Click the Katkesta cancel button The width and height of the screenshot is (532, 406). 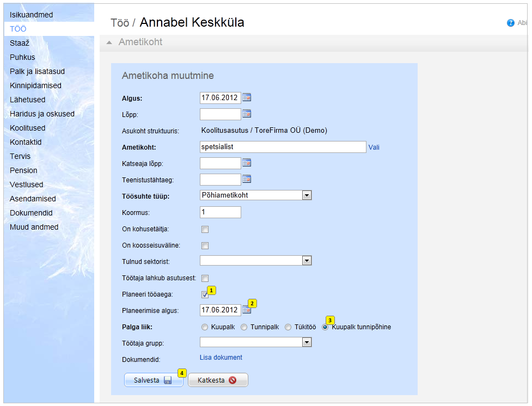(x=218, y=380)
